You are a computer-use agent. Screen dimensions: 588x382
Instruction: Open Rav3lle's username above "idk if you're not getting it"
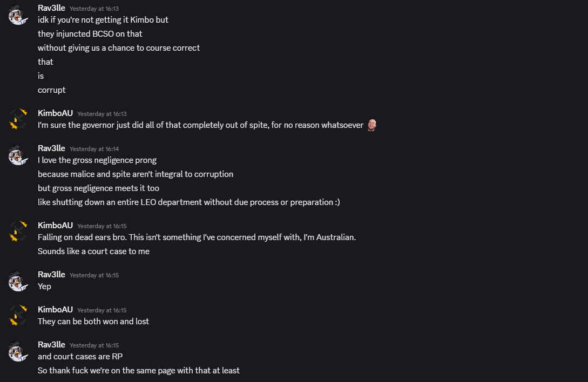51,8
